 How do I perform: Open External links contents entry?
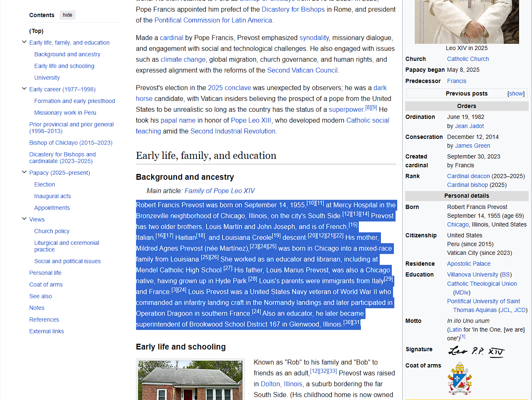pyautogui.click(x=47, y=331)
